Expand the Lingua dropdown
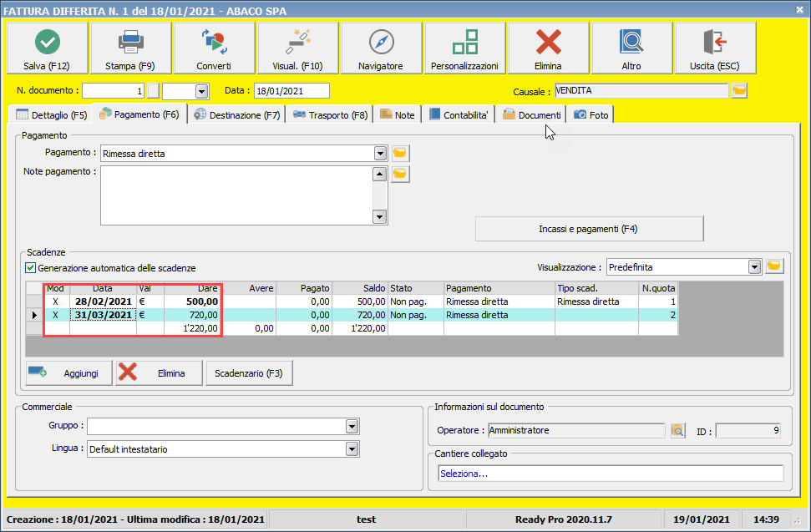Screen dimensions: 811x532 pos(352,449)
